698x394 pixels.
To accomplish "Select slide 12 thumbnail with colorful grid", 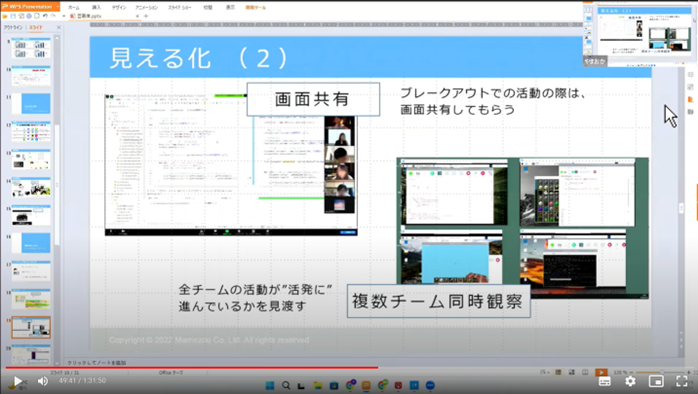I will [x=31, y=132].
